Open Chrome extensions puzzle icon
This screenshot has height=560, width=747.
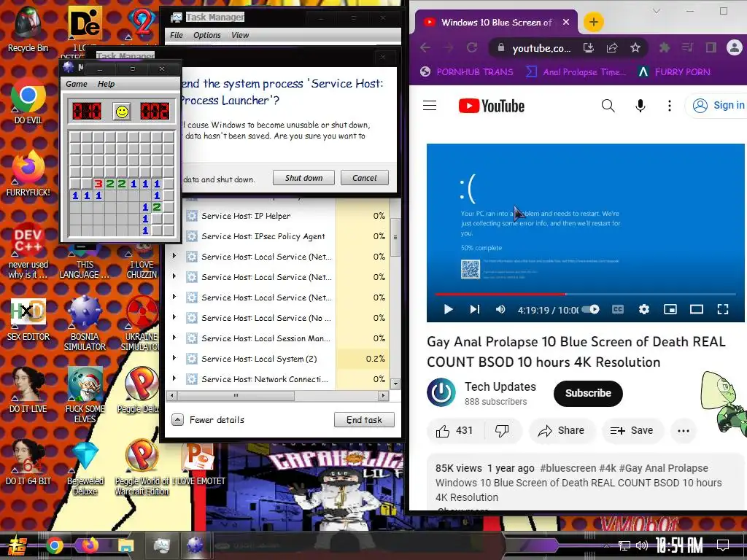664,47
